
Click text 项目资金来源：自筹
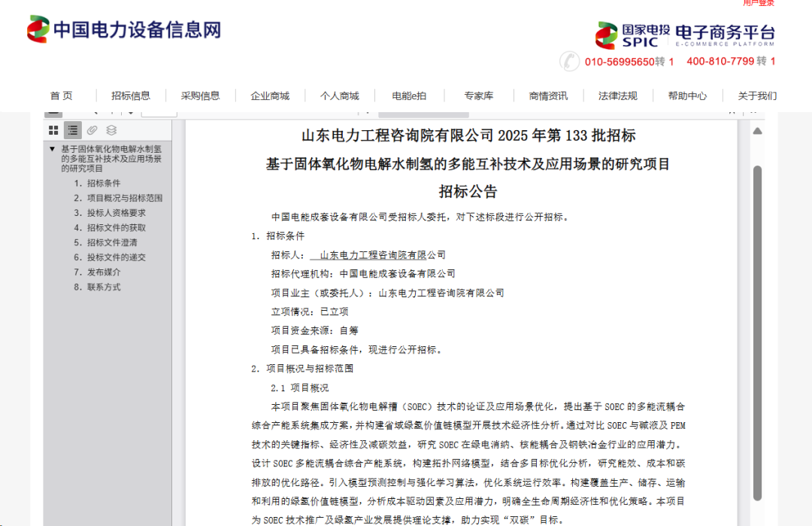click(314, 330)
